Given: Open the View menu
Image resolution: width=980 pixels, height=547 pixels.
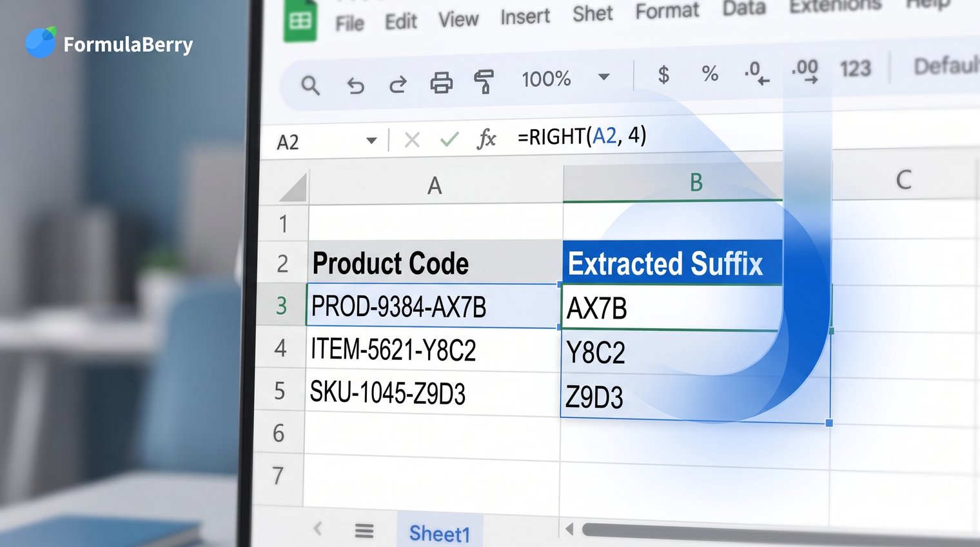Looking at the screenshot, I should (x=458, y=19).
